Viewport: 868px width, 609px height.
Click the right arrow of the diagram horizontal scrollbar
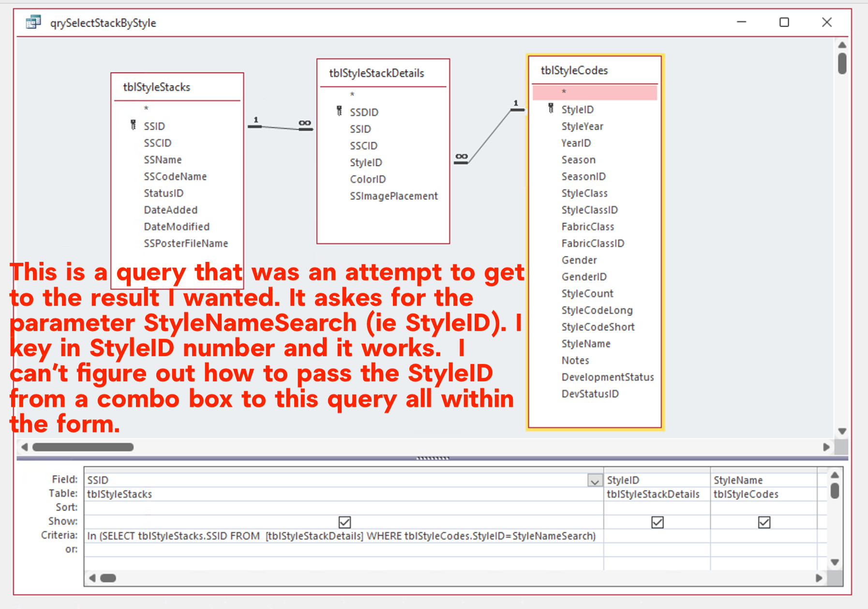pyautogui.click(x=826, y=447)
